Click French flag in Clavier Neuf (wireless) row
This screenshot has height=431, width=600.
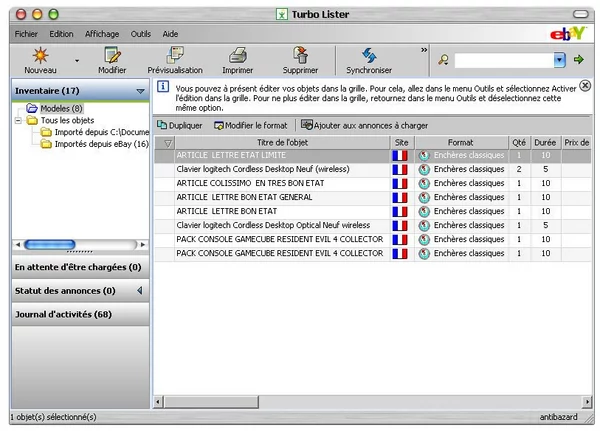[x=400, y=170]
